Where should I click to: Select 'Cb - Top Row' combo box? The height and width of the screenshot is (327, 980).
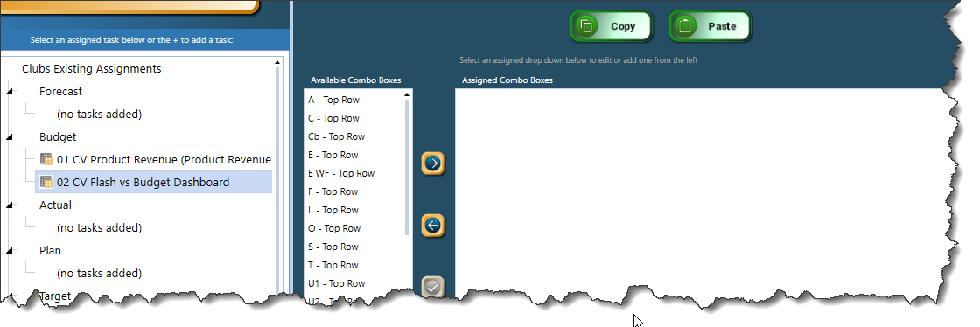click(336, 136)
